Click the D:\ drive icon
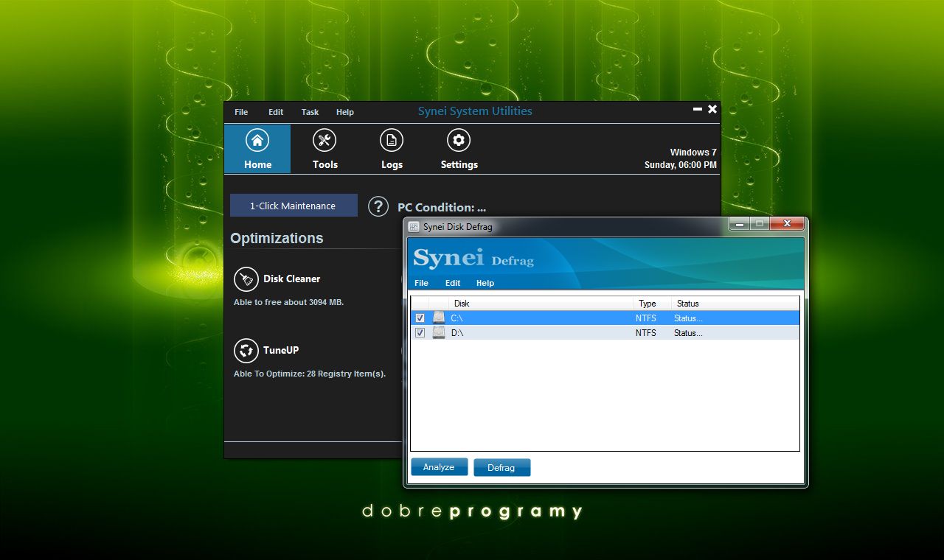Viewport: 944px width, 560px height. (439, 332)
